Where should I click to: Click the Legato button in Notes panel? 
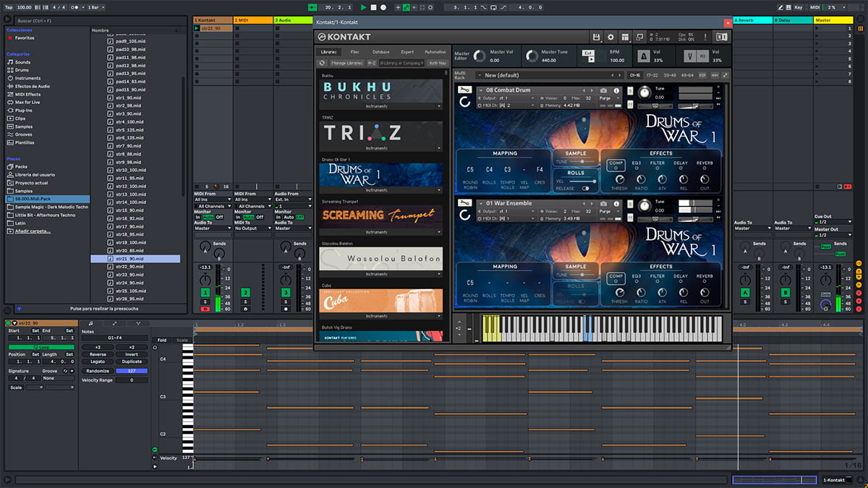click(x=98, y=361)
